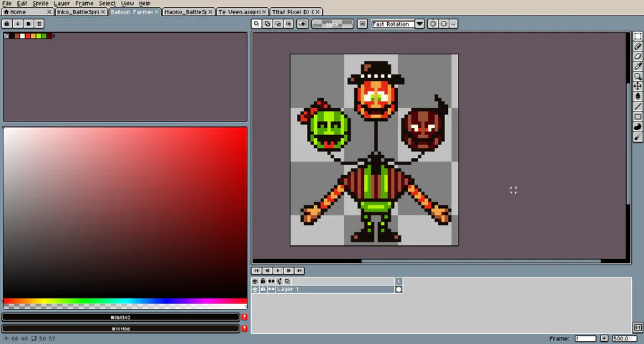644x344 pixels.
Task: Click the warning icon beside foreground color
Action: coord(245,317)
